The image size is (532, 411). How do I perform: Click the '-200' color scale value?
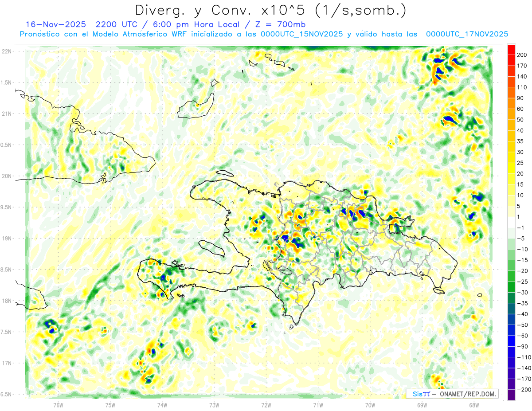[x=524, y=389]
